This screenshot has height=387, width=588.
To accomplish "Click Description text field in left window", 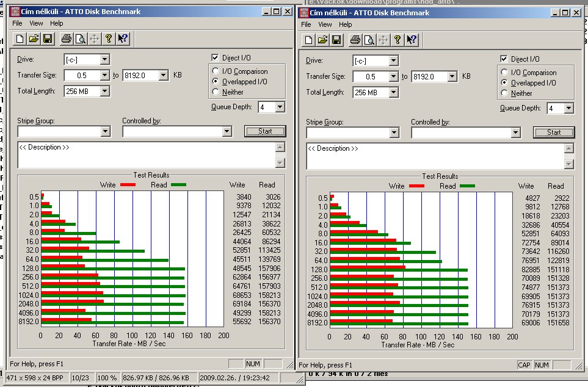I will [147, 155].
